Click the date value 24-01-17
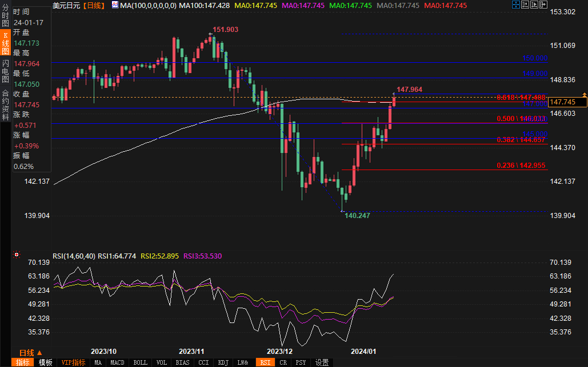The image size is (588, 367). [29, 22]
